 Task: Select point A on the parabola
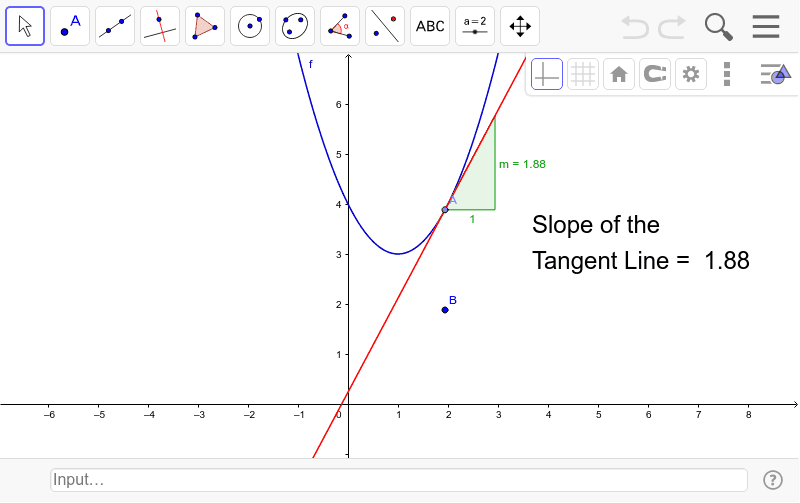click(x=445, y=210)
